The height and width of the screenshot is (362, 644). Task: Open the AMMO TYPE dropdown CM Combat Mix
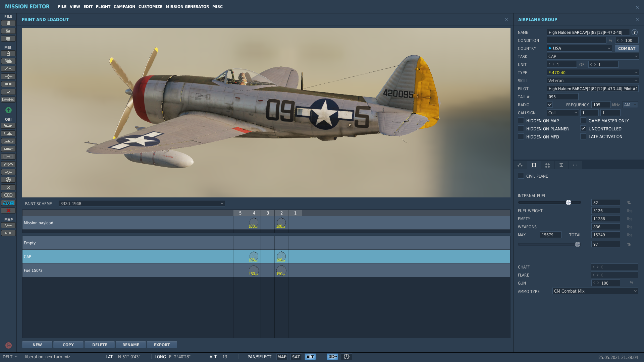[595, 291]
